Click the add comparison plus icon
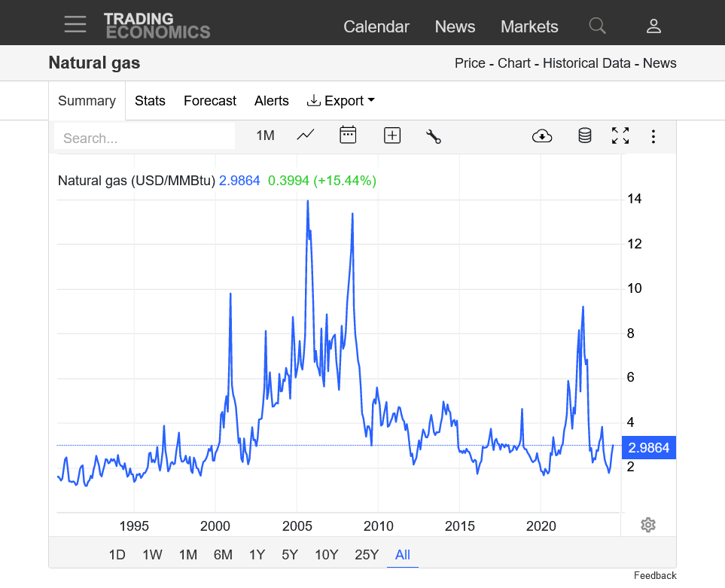 (391, 136)
